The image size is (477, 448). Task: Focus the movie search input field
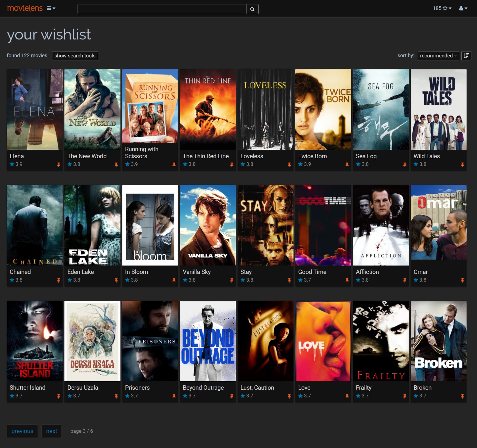click(x=162, y=9)
